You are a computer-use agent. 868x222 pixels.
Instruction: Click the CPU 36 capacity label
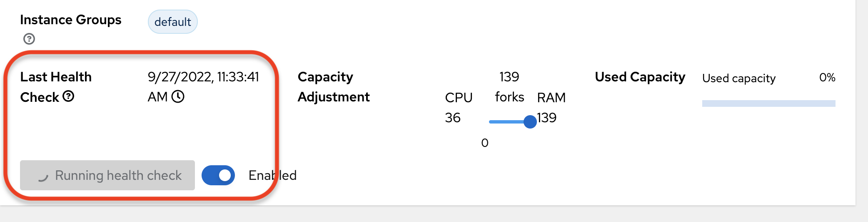pos(458,108)
